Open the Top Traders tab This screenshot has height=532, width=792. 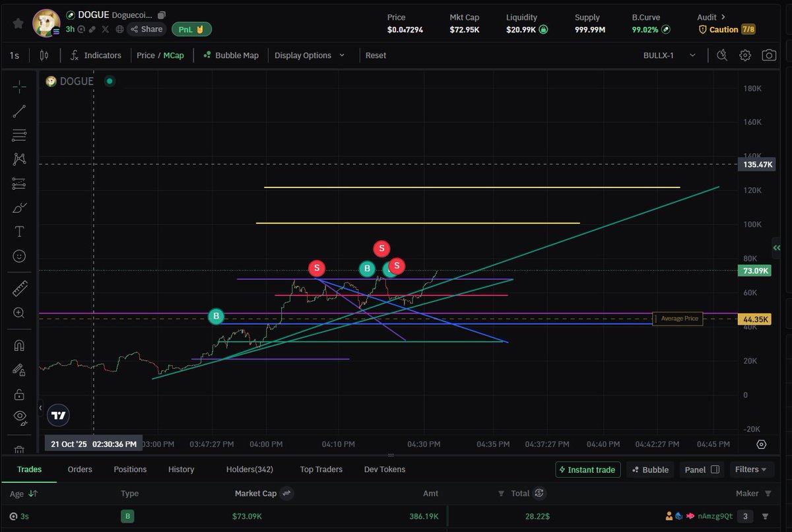321,469
